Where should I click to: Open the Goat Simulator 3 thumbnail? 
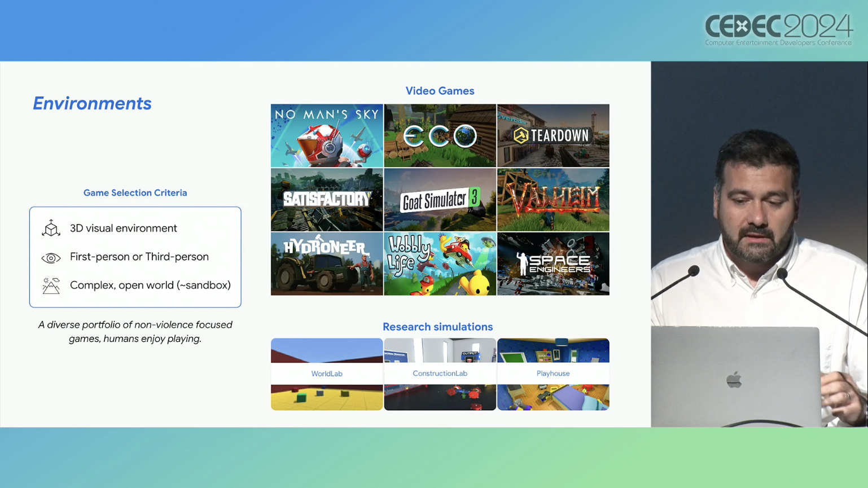440,200
